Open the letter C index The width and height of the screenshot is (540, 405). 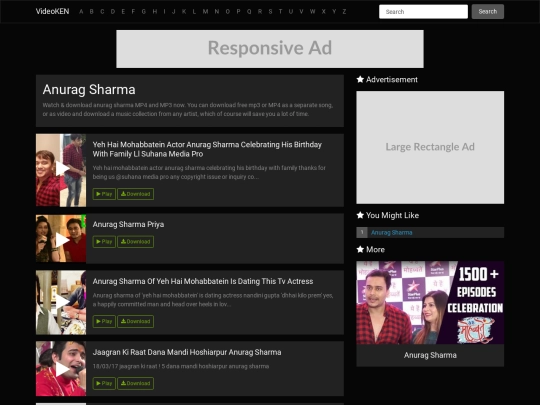(x=102, y=11)
